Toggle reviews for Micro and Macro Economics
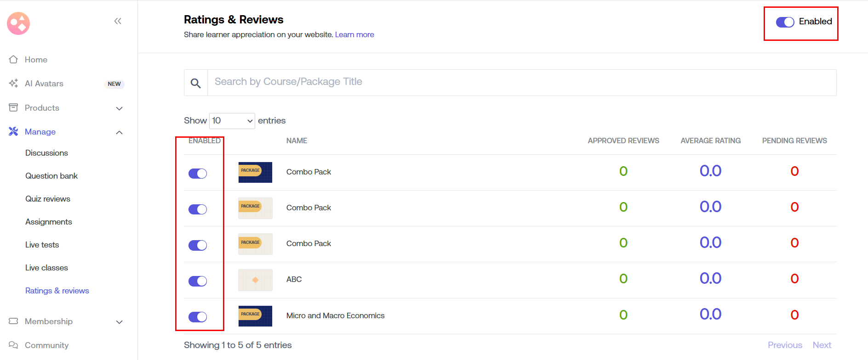This screenshot has height=360, width=868. (198, 317)
